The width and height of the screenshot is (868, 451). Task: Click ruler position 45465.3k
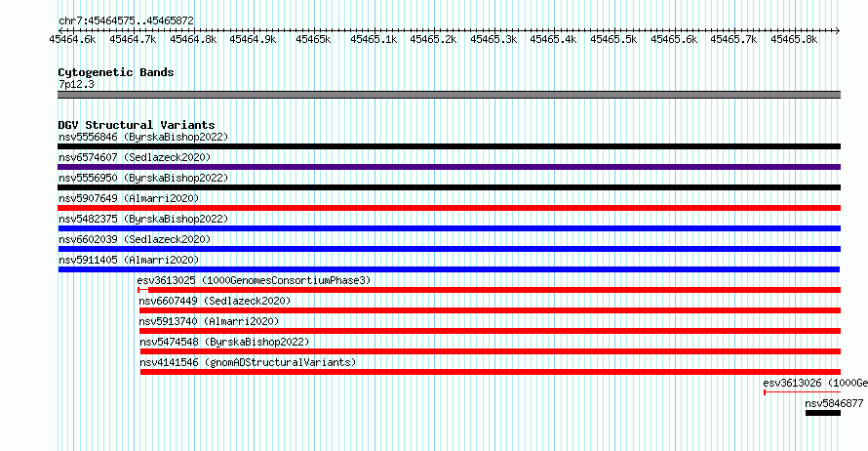tap(493, 39)
